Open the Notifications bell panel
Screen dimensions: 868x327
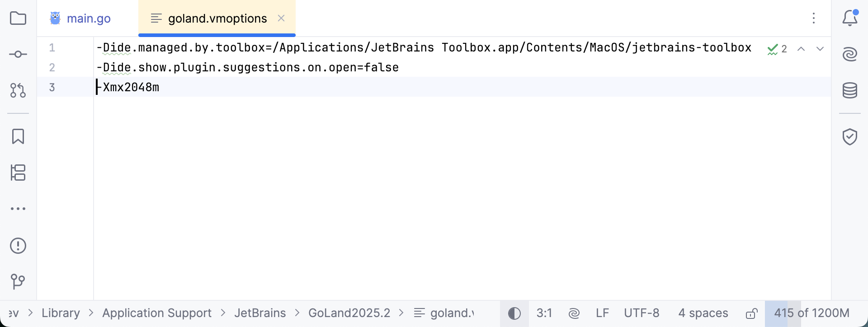click(x=850, y=18)
